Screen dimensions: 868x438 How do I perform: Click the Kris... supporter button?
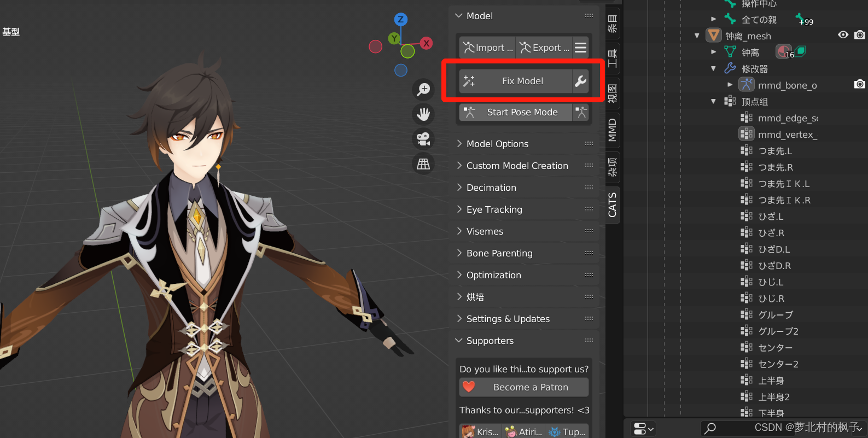click(480, 431)
